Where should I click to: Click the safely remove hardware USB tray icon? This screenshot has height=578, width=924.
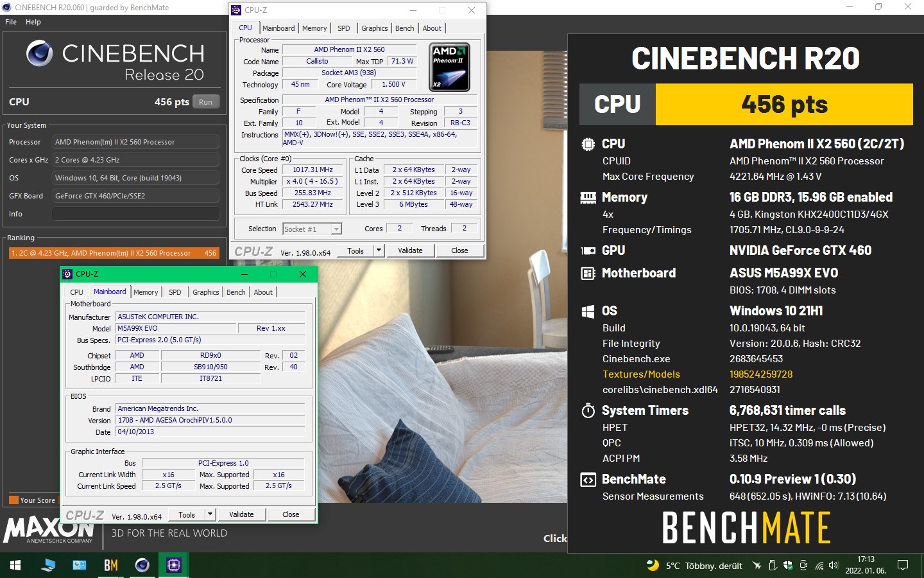[773, 566]
